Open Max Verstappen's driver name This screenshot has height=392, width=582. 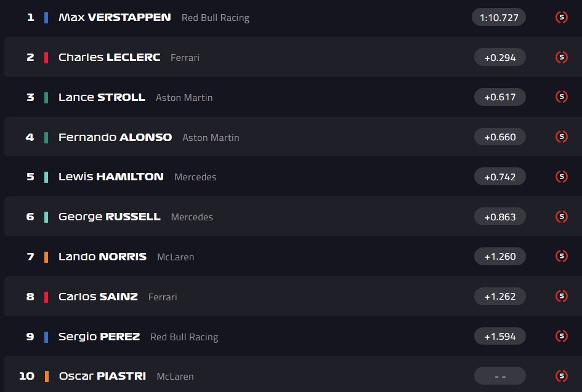pyautogui.click(x=115, y=17)
